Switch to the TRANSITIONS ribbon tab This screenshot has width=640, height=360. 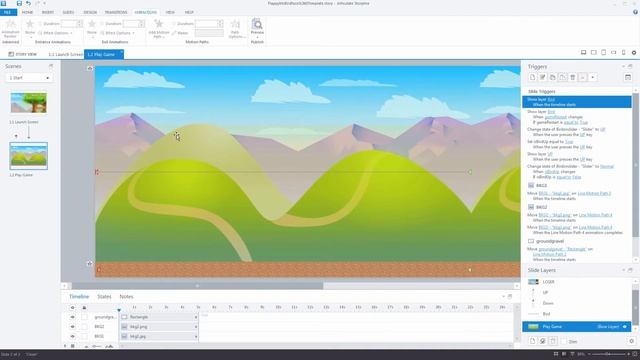pos(116,12)
